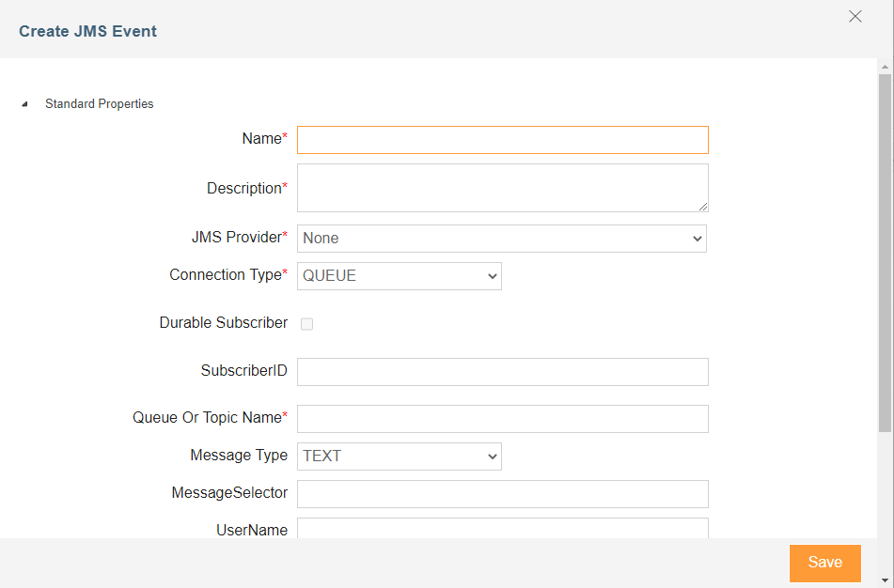Select the Queue Or Topic Name field
The image size is (894, 588).
[x=502, y=419]
